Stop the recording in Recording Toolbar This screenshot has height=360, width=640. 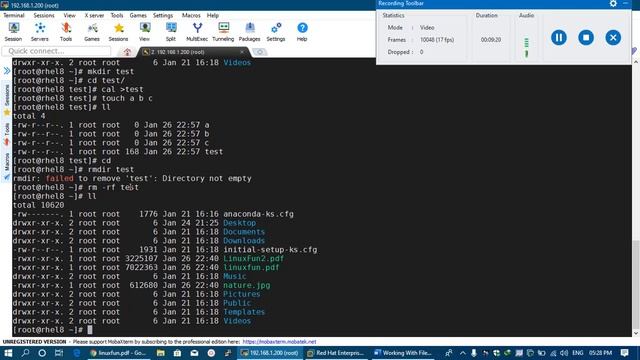[x=586, y=38]
